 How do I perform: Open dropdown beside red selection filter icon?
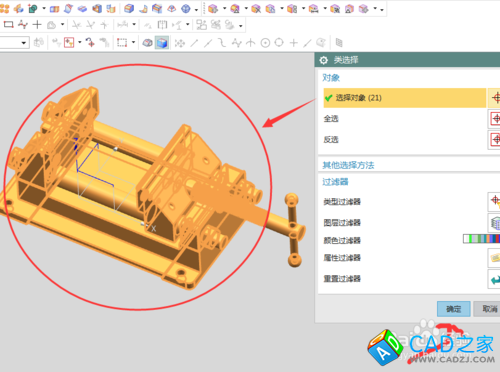point(80,43)
